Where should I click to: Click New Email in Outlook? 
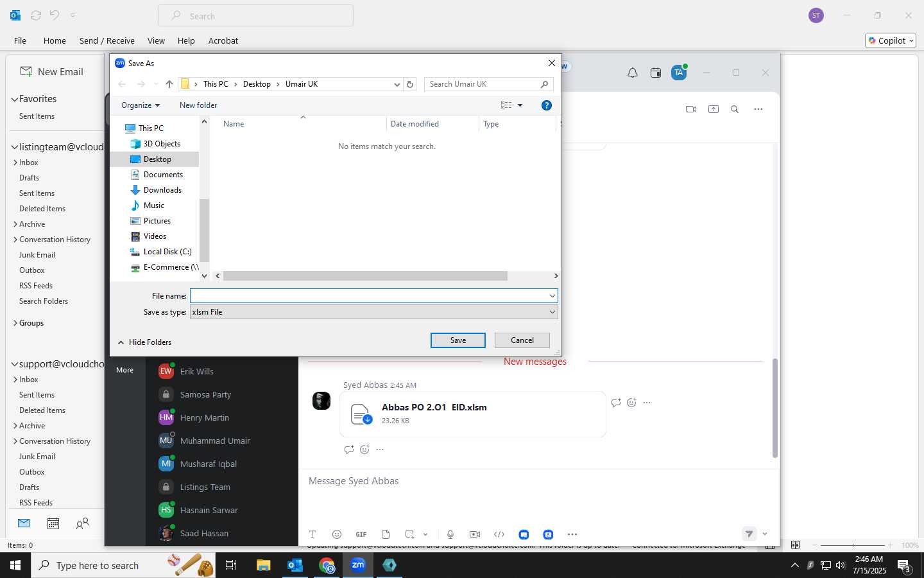[x=52, y=72]
